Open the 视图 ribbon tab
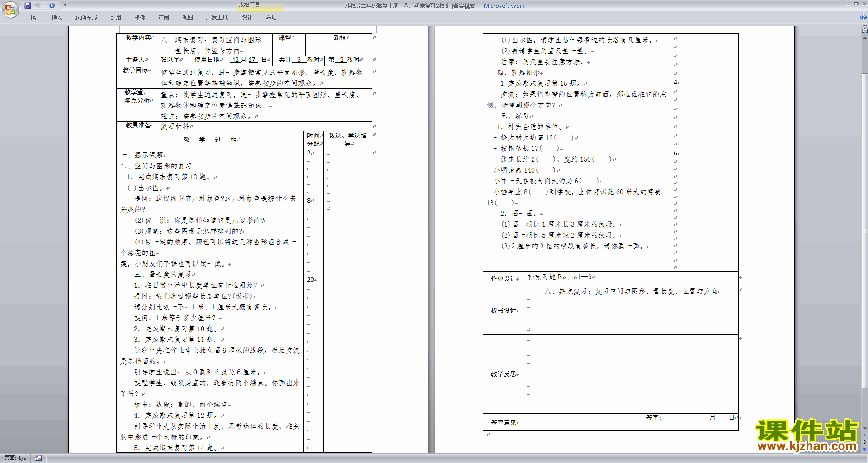 pyautogui.click(x=188, y=17)
